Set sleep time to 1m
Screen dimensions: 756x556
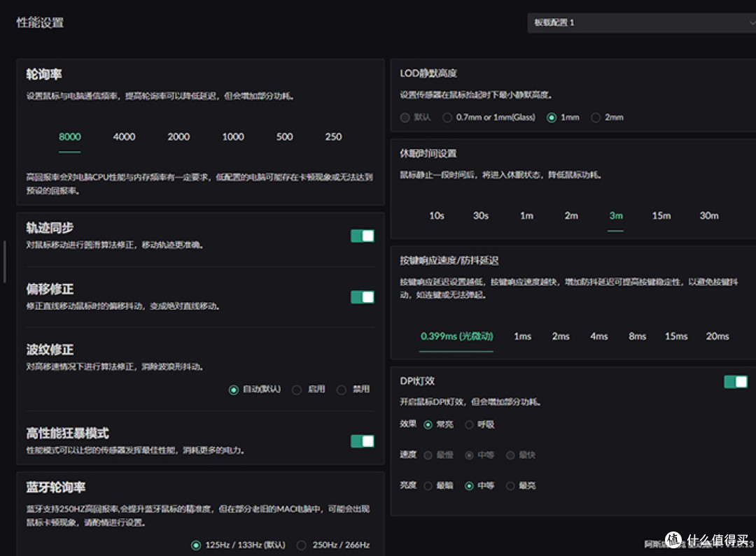[526, 216]
